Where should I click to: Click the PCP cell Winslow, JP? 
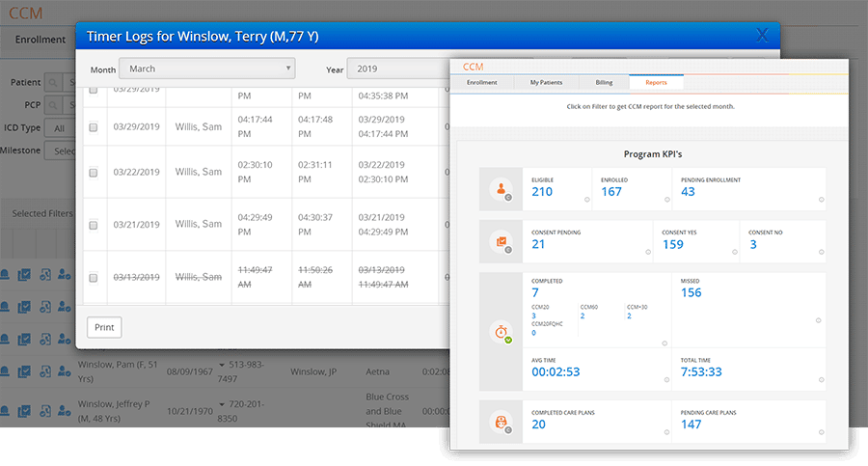tap(312, 371)
